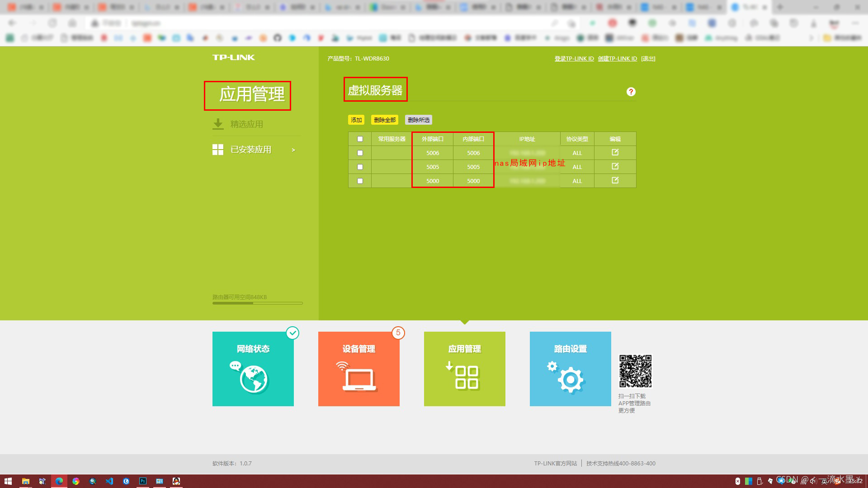Open 设备管理 device management tile
Viewport: 868px width, 488px height.
(359, 369)
